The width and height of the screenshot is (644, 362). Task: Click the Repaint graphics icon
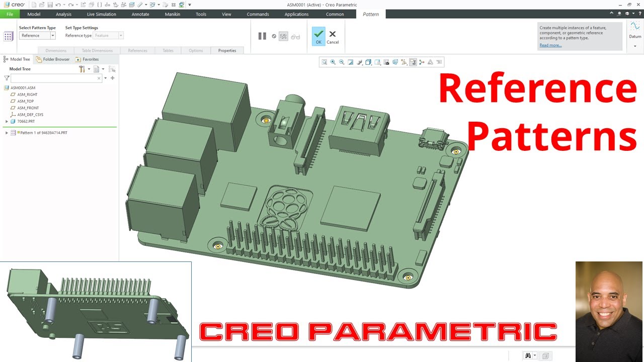pos(350,62)
